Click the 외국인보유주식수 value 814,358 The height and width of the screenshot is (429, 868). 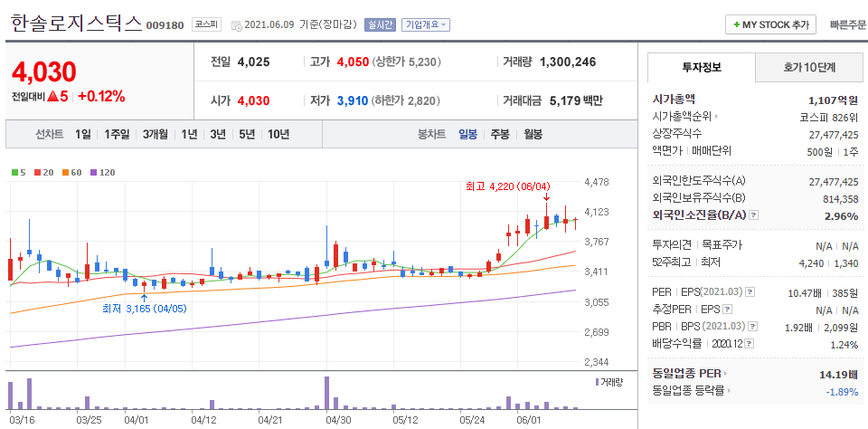coord(841,198)
